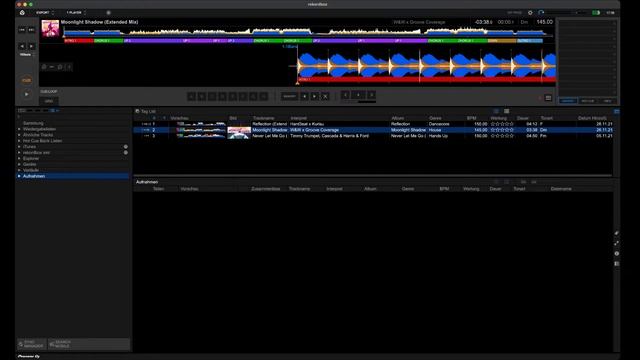The height and width of the screenshot is (360, 640).
Task: Click the preview waveform of track 3
Action: click(x=201, y=136)
